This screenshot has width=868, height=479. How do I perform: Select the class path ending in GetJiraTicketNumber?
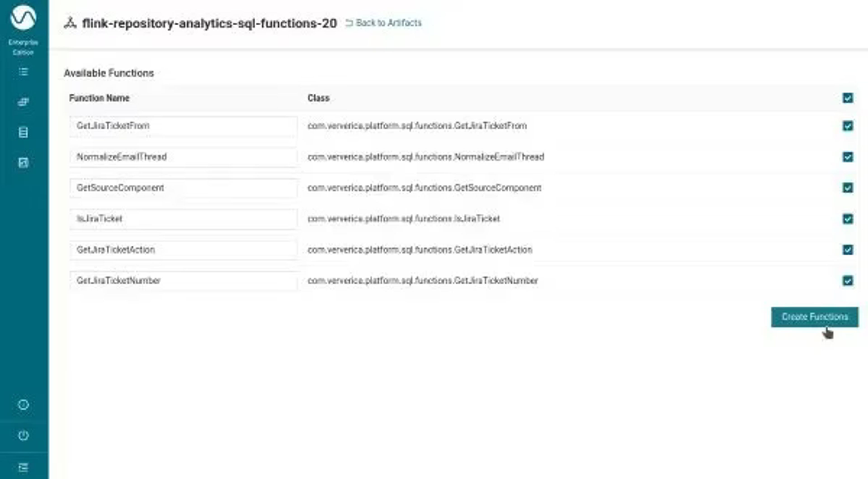point(423,280)
